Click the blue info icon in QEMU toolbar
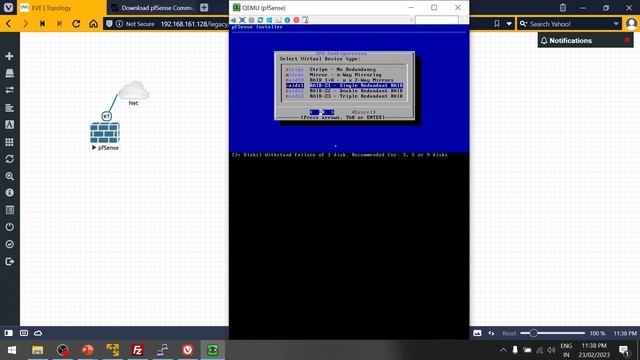The height and width of the screenshot is (360, 640). pyautogui.click(x=287, y=20)
